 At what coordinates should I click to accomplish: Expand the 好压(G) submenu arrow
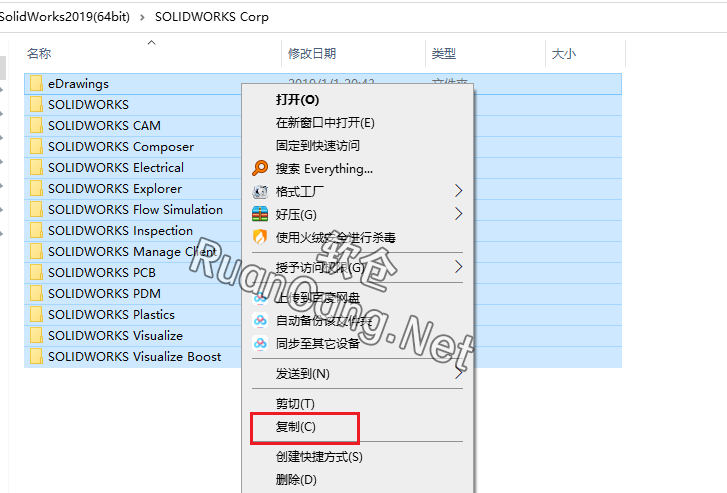(x=459, y=214)
